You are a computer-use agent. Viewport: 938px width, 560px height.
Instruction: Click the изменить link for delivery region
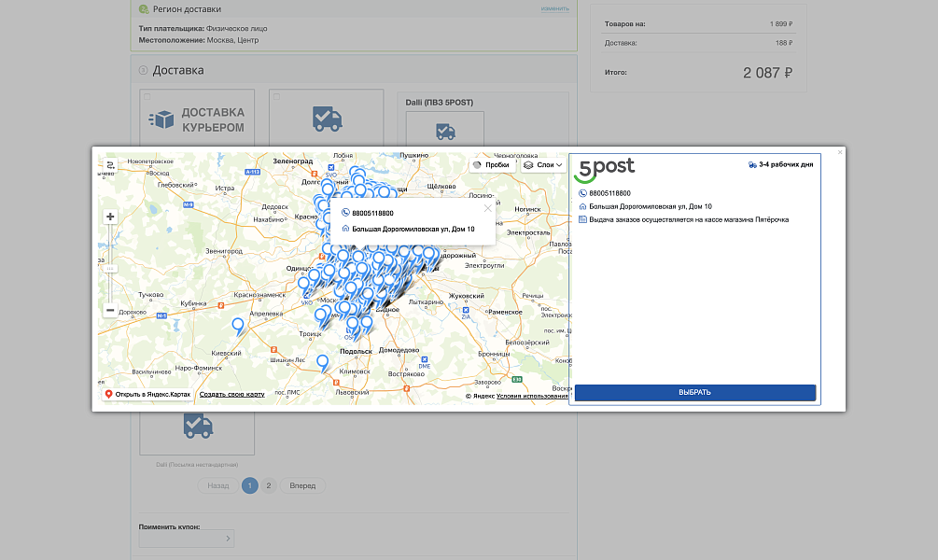point(553,8)
